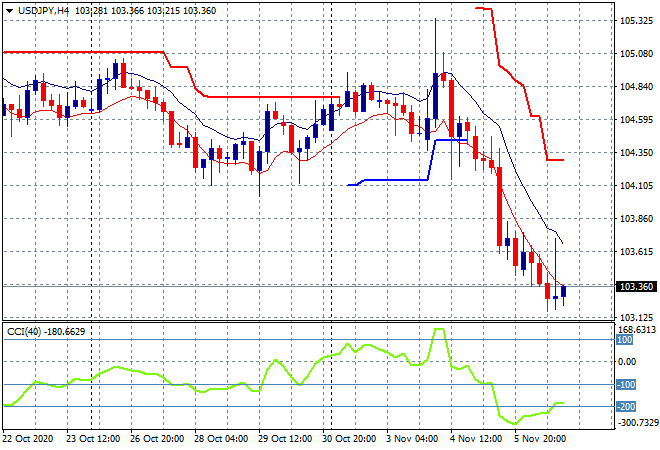
Task: Click the dropdown triangle beside USDJPY,H4
Action: [9, 9]
